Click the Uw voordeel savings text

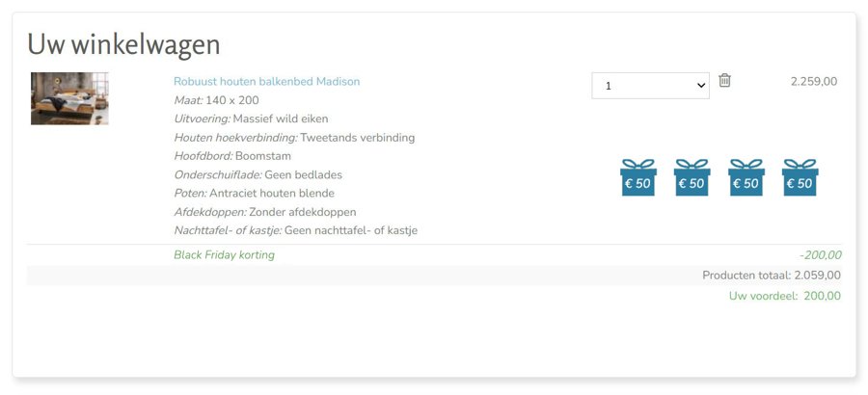coord(784,296)
